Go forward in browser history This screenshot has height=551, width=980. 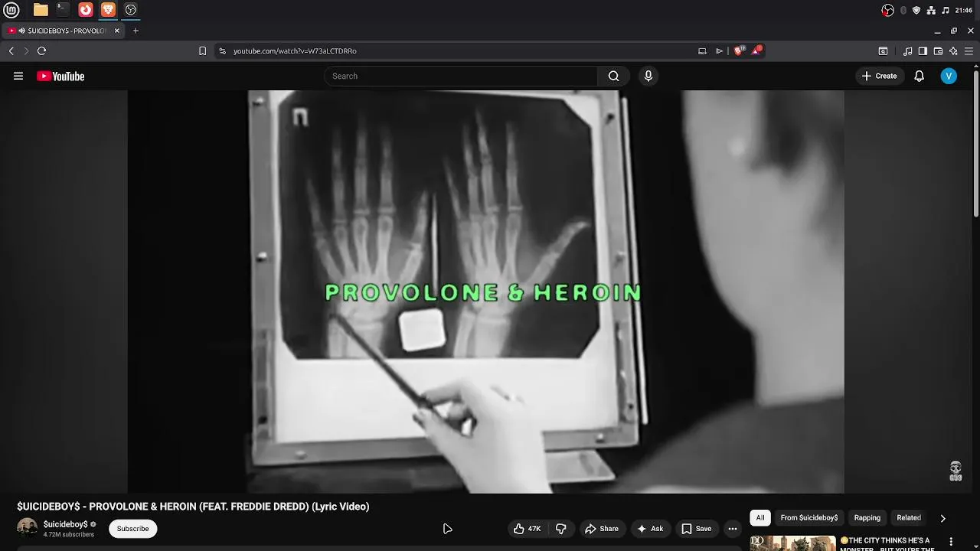point(26,51)
